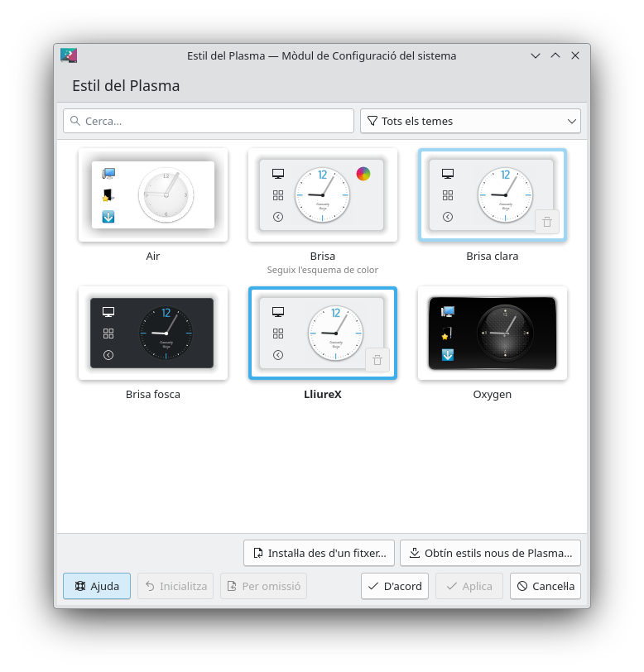Delete the Brisa clara theme via trash icon
Viewport: 644px width, 672px height.
click(x=546, y=222)
